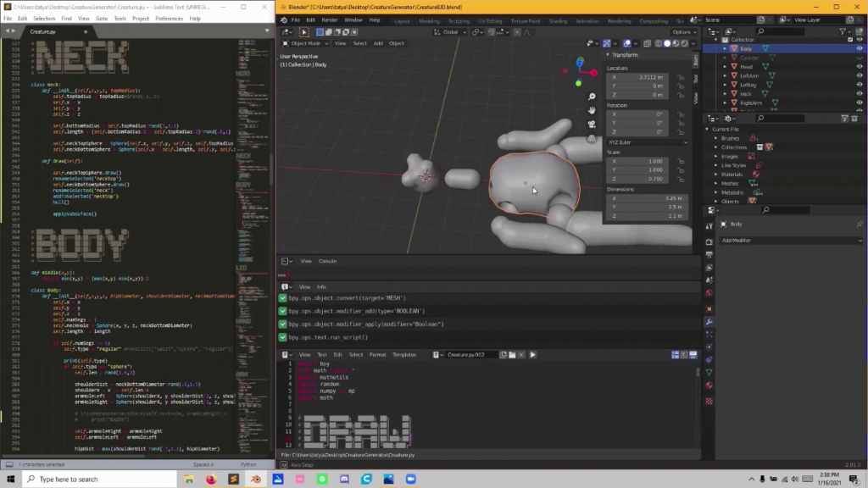Open the Physics properties tab icon

[x=709, y=347]
